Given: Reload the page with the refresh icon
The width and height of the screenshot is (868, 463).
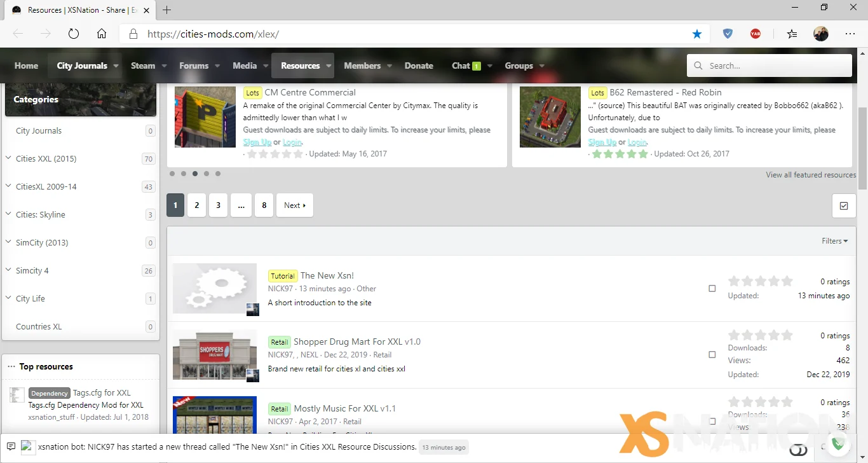Looking at the screenshot, I should click(x=74, y=34).
